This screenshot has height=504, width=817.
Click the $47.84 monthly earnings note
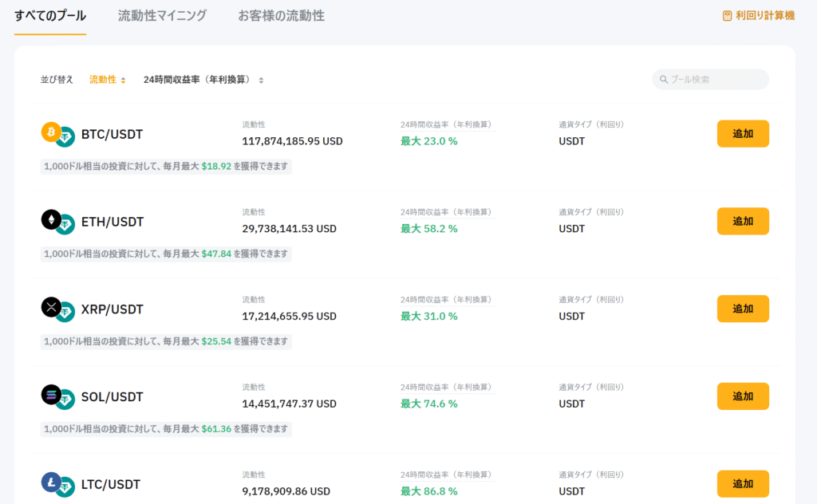tap(166, 254)
